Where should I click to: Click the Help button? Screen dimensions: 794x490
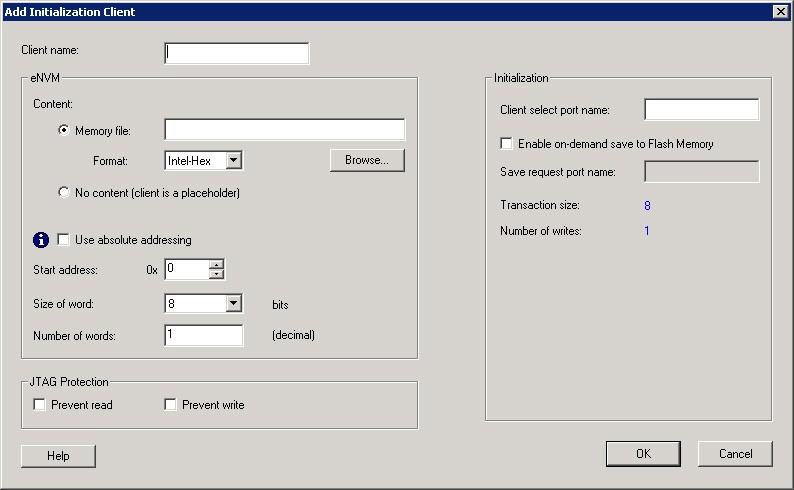(x=58, y=456)
